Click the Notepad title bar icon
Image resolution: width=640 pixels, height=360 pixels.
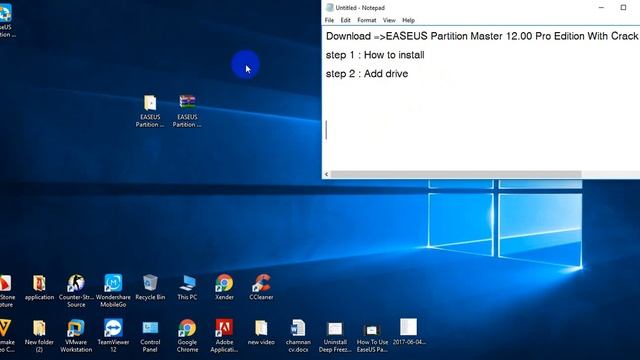pyautogui.click(x=329, y=7)
